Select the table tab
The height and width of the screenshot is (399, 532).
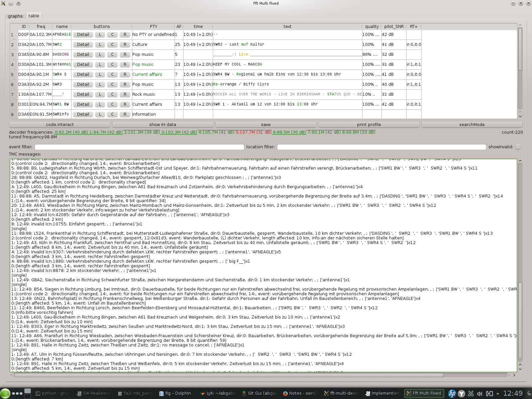(33, 16)
